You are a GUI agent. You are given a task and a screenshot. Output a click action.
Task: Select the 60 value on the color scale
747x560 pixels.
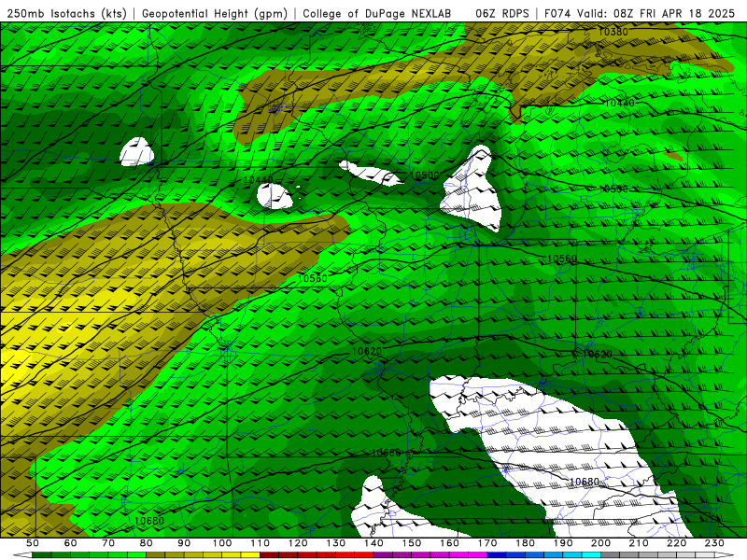(x=70, y=543)
